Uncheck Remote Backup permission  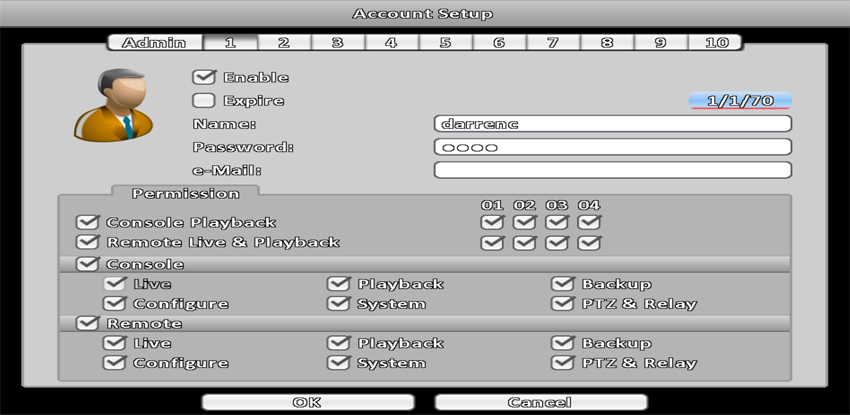click(x=563, y=343)
